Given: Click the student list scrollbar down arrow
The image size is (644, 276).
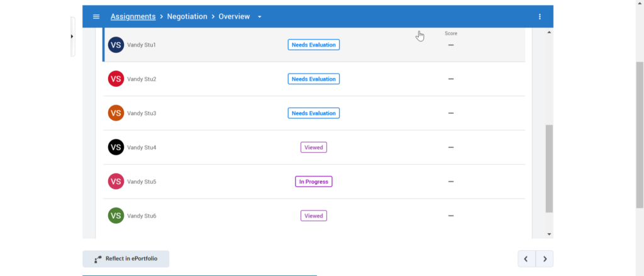Looking at the screenshot, I should click(549, 234).
